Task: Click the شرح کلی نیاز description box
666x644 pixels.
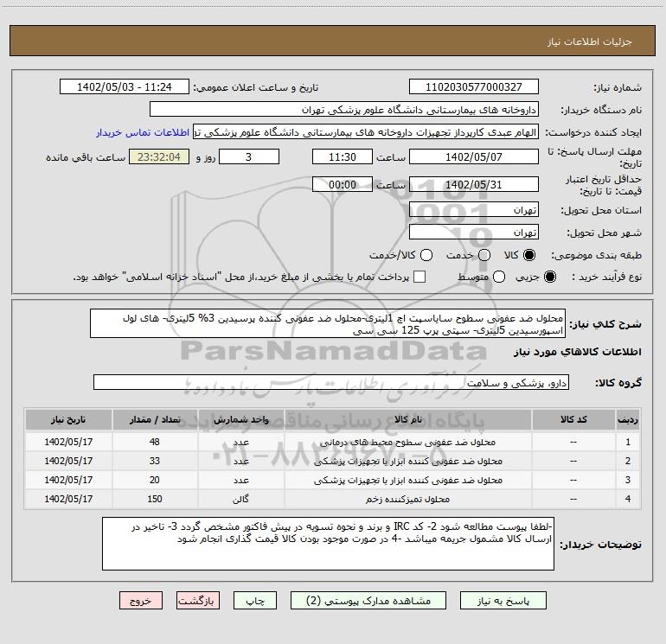Action: click(x=328, y=323)
